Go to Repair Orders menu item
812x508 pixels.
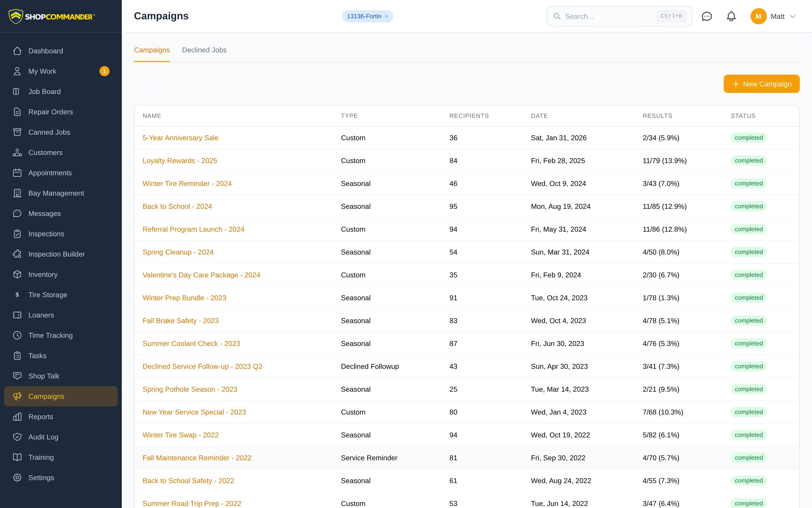click(61, 112)
